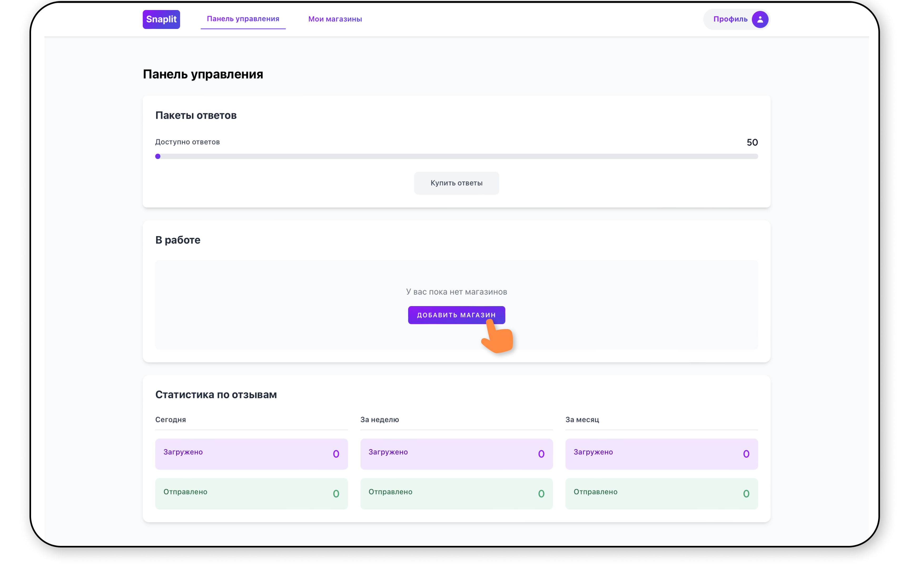The height and width of the screenshot is (588, 910).
Task: Click the purple progress bar dot
Action: pyautogui.click(x=158, y=156)
